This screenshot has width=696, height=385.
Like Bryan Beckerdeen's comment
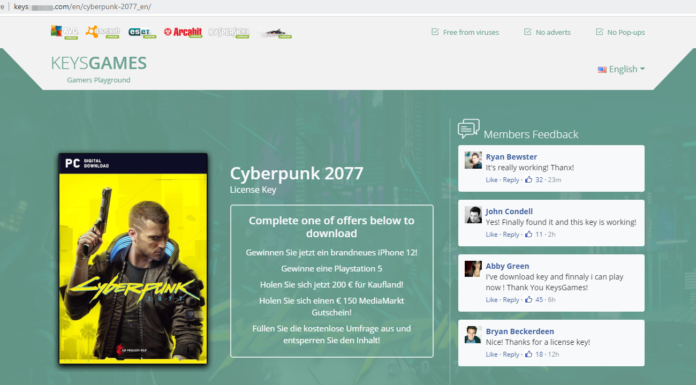click(491, 354)
